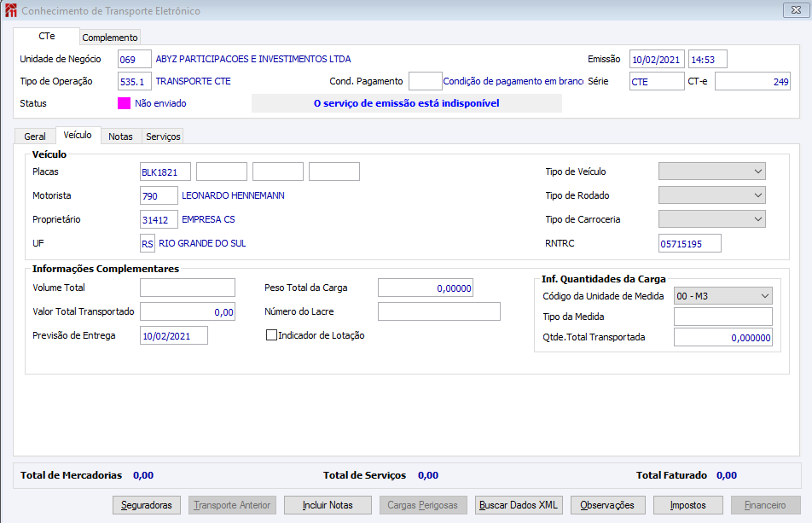Click the Qtde.Total Transportada field

(x=723, y=337)
